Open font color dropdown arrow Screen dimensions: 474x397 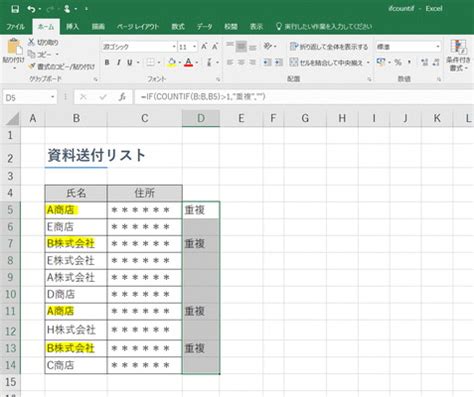click(x=197, y=62)
